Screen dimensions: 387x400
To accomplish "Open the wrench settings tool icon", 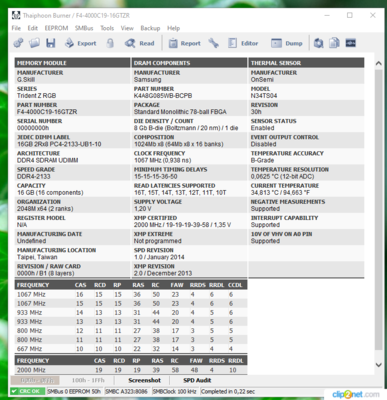I will 214,43.
